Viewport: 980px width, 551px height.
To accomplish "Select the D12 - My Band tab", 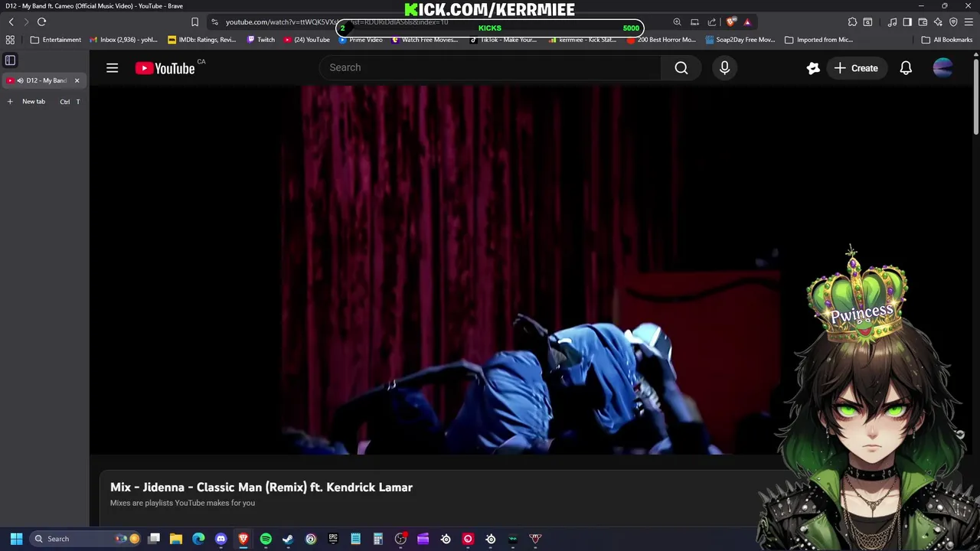I will 46,80.
